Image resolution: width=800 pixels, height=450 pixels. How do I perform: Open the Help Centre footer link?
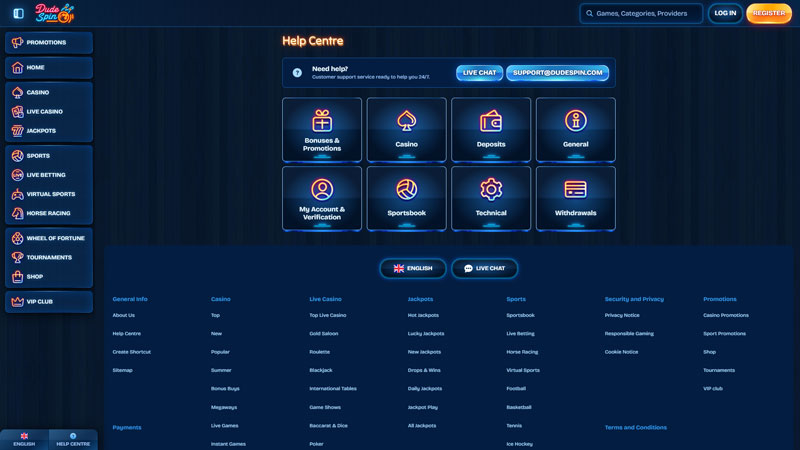coord(127,334)
